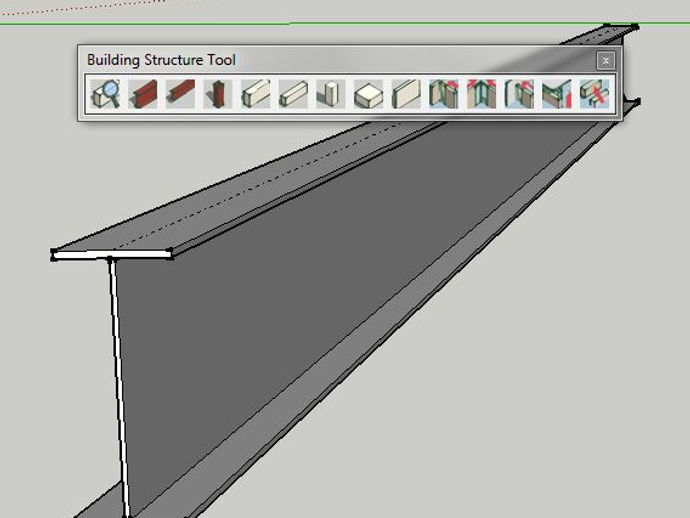Select the tool icon with red X
The width and height of the screenshot is (690, 518).
click(x=594, y=94)
